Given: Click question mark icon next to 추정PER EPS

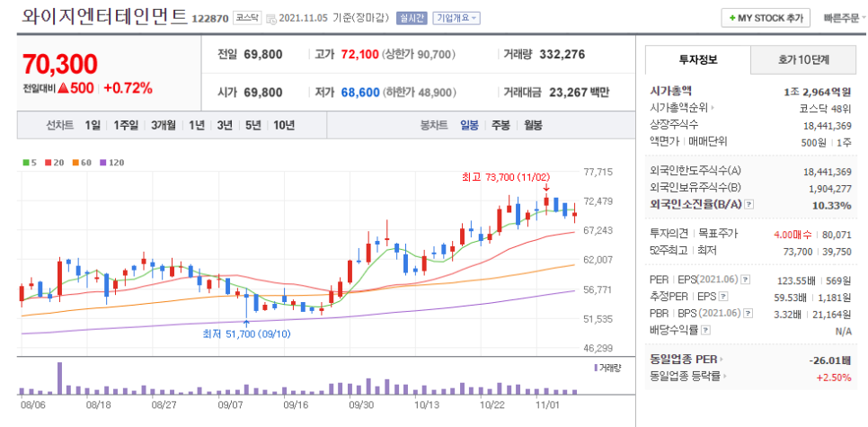Looking at the screenshot, I should (722, 296).
